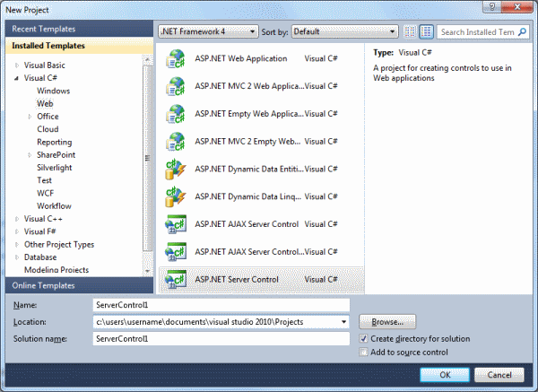
Task: Expand the Database tree node
Action: pos(16,257)
